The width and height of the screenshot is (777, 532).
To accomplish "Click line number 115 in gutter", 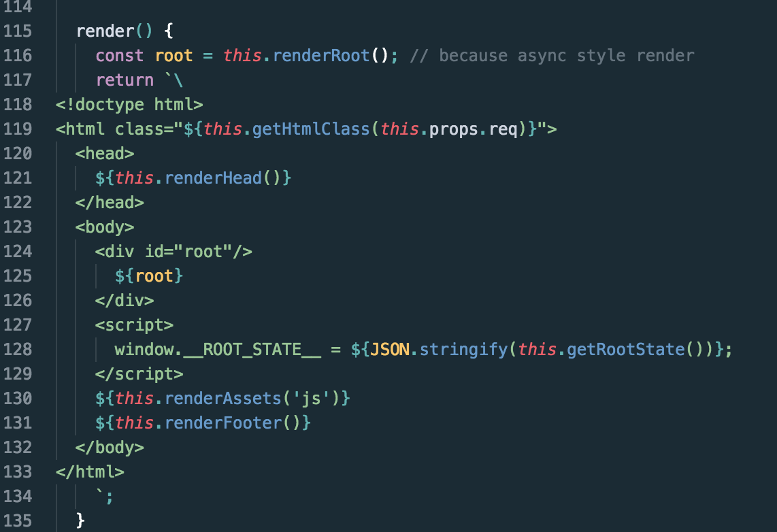I will click(18, 31).
